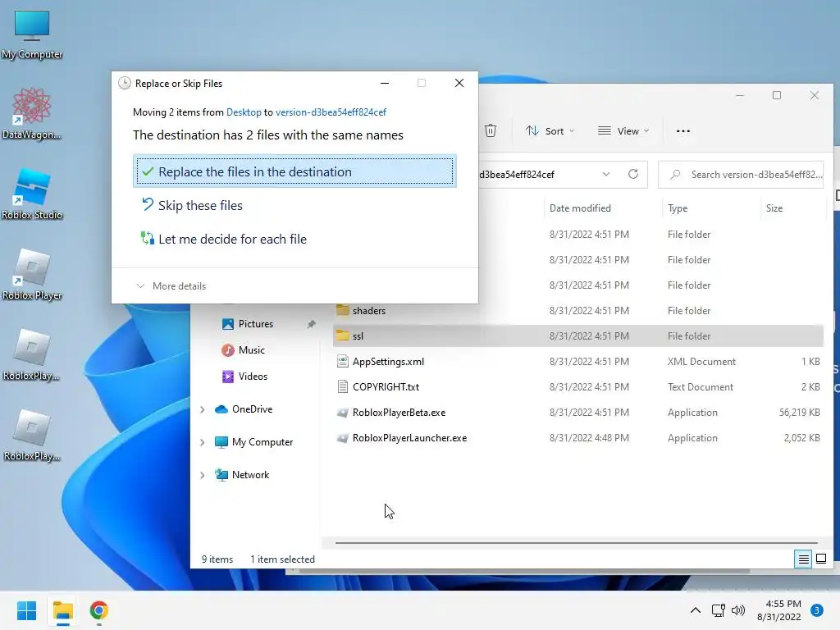Sort by Type column header
The height and width of the screenshot is (630, 840).
point(677,208)
